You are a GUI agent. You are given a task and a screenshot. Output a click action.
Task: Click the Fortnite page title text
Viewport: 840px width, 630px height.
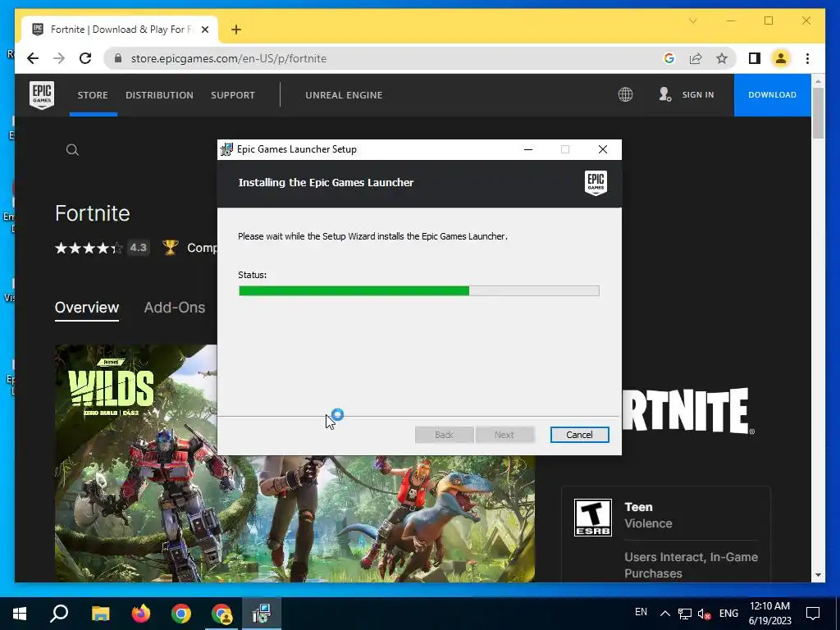tap(92, 213)
